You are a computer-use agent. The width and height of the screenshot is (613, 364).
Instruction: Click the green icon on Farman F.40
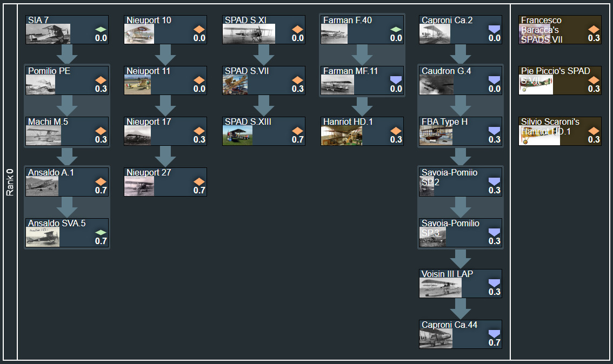coord(396,29)
